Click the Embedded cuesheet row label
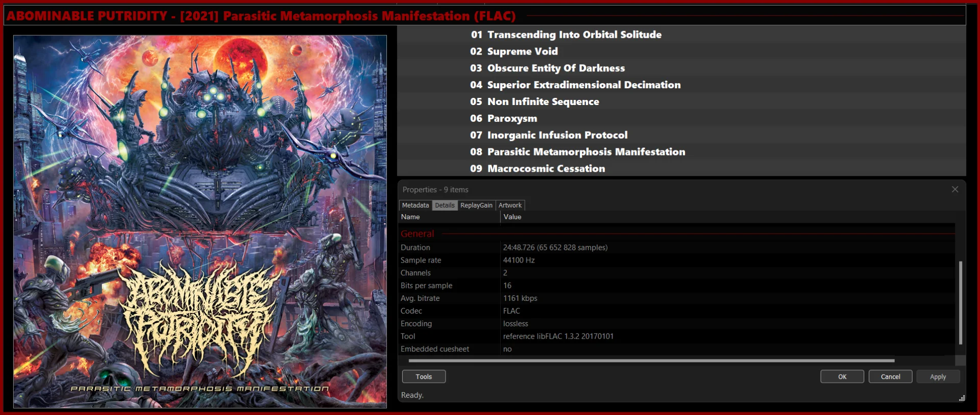 click(x=435, y=349)
